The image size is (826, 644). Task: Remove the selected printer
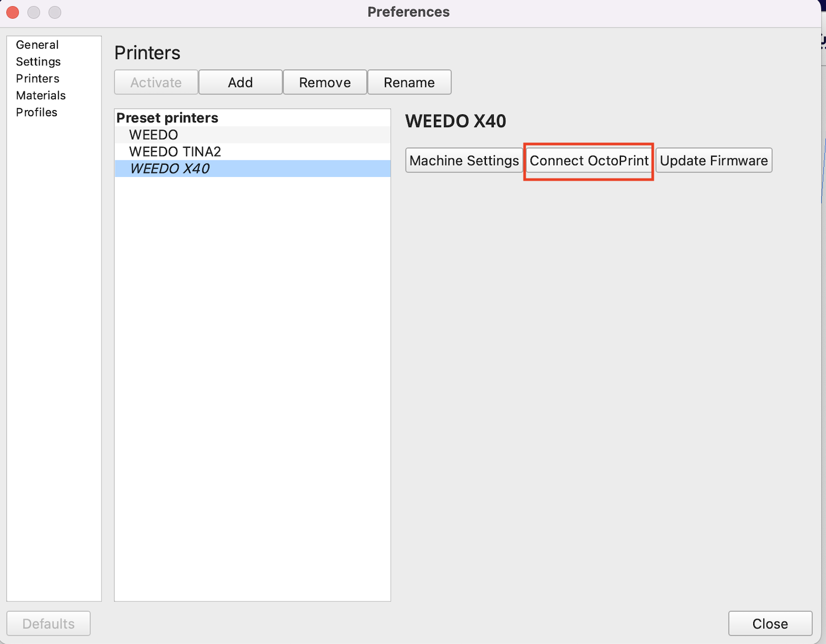[325, 82]
